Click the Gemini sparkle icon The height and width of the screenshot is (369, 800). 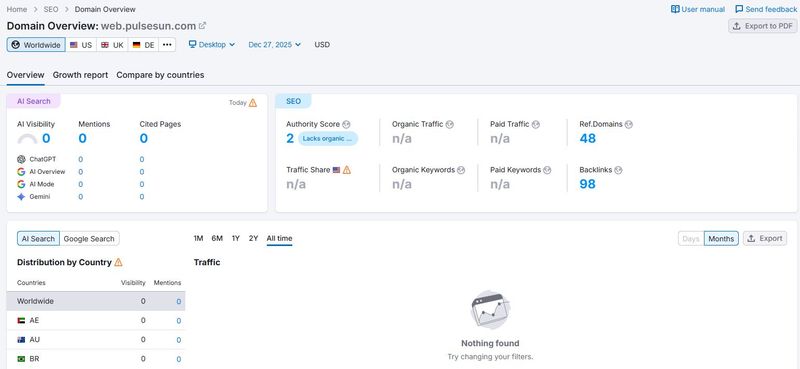[21, 196]
